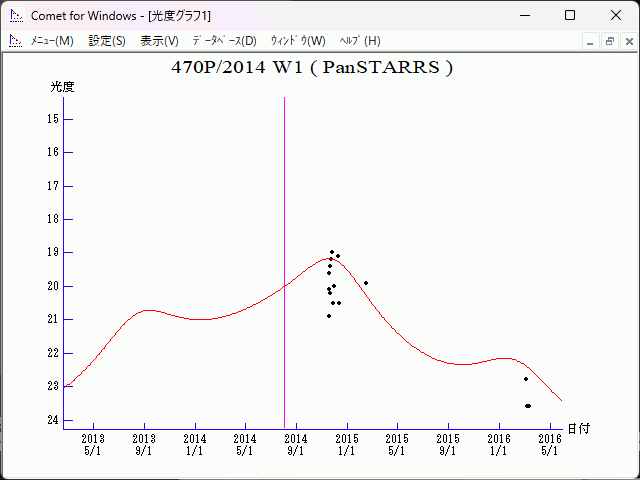
Task: Open the メニュー(M) menu
Action: point(52,40)
